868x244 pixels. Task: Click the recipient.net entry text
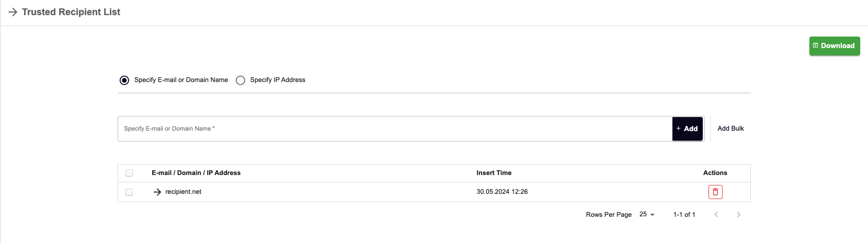click(184, 192)
